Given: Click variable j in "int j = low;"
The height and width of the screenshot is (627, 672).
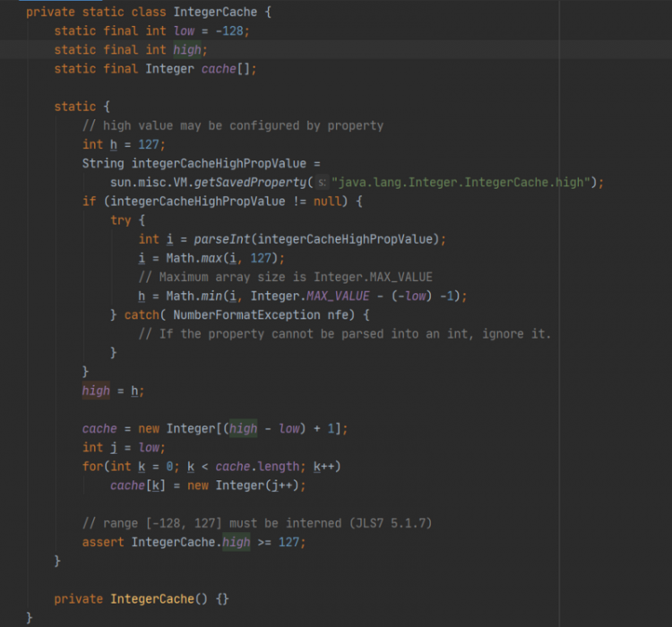Looking at the screenshot, I should coord(114,448).
